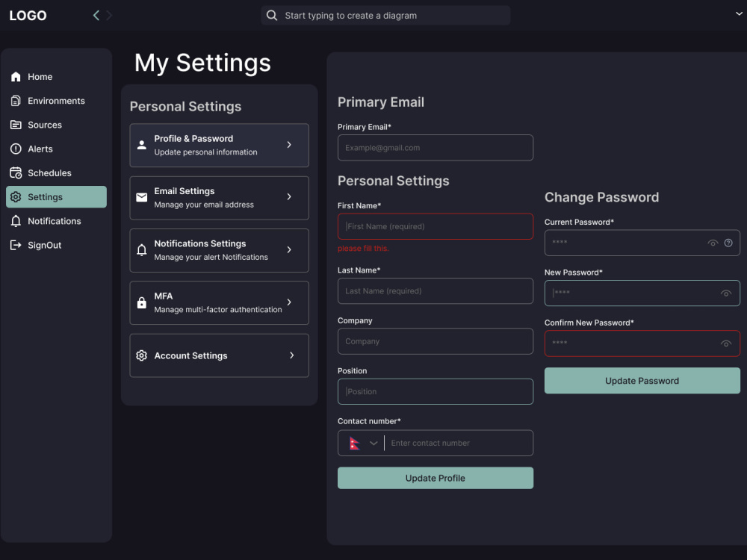
Task: Click the LOGO in top bar
Action: click(28, 16)
